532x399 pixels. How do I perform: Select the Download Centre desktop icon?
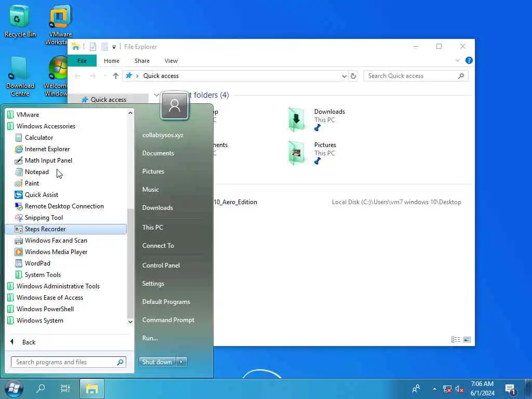(x=20, y=76)
